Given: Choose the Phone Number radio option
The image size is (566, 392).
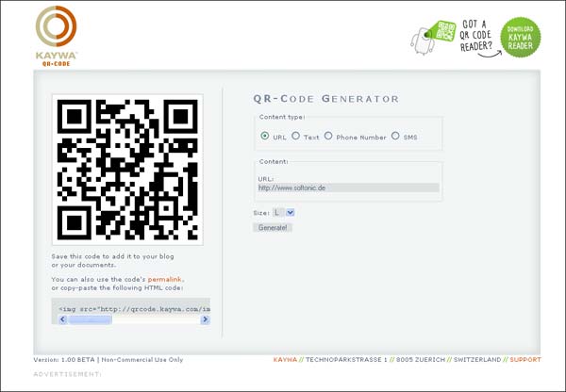Looking at the screenshot, I should pos(328,137).
